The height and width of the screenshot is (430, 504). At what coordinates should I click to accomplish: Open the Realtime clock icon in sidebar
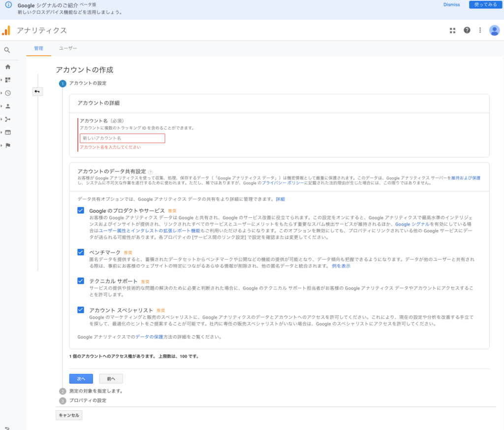click(7, 93)
